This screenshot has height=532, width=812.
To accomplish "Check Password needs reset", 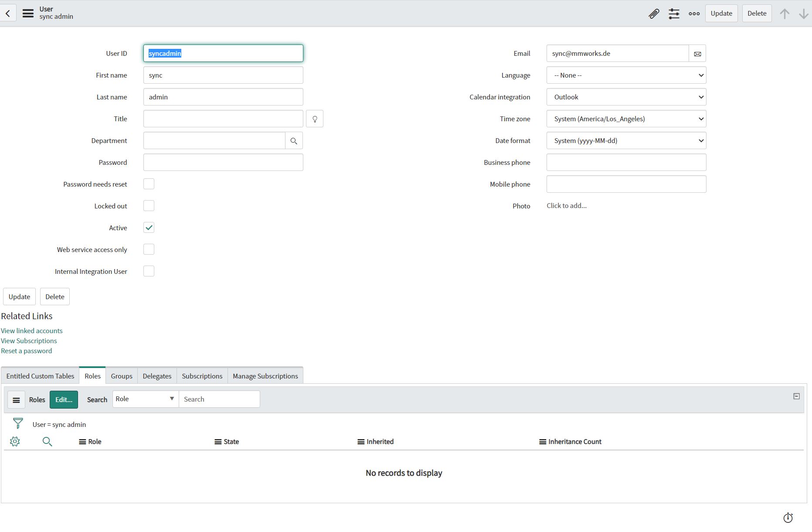I will click(149, 184).
